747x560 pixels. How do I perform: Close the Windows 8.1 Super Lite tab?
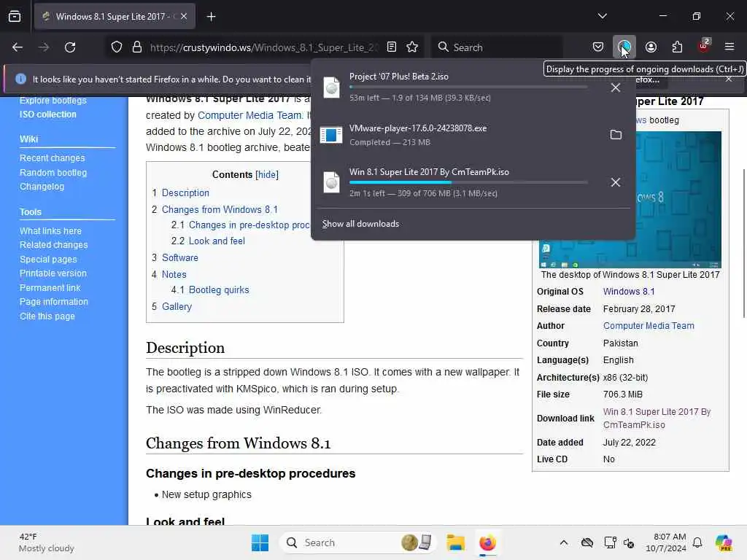184,17
